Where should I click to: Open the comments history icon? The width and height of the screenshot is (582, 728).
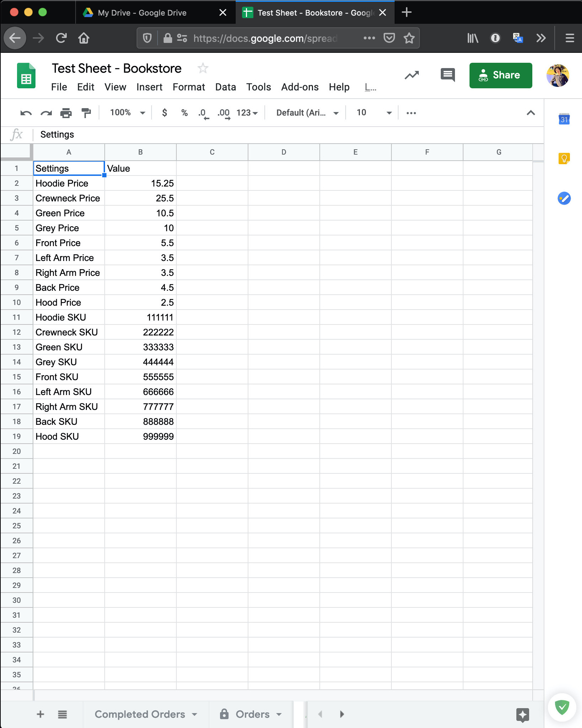pyautogui.click(x=448, y=75)
